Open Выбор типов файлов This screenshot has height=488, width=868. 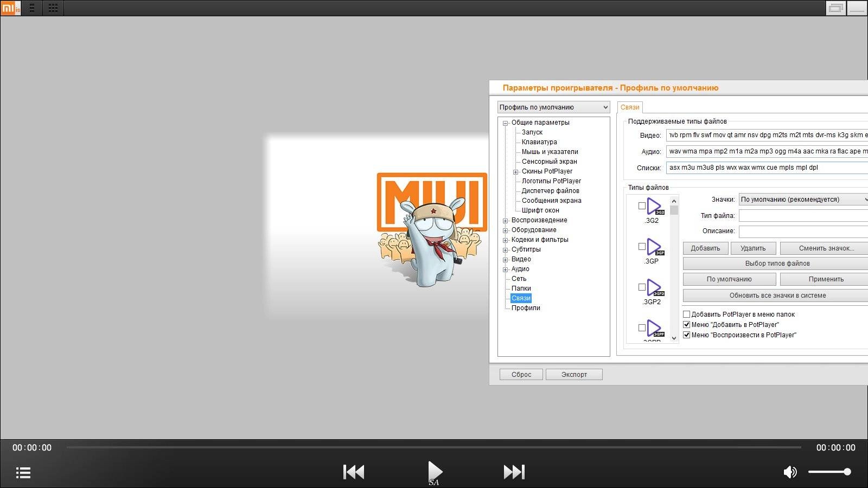click(x=776, y=264)
